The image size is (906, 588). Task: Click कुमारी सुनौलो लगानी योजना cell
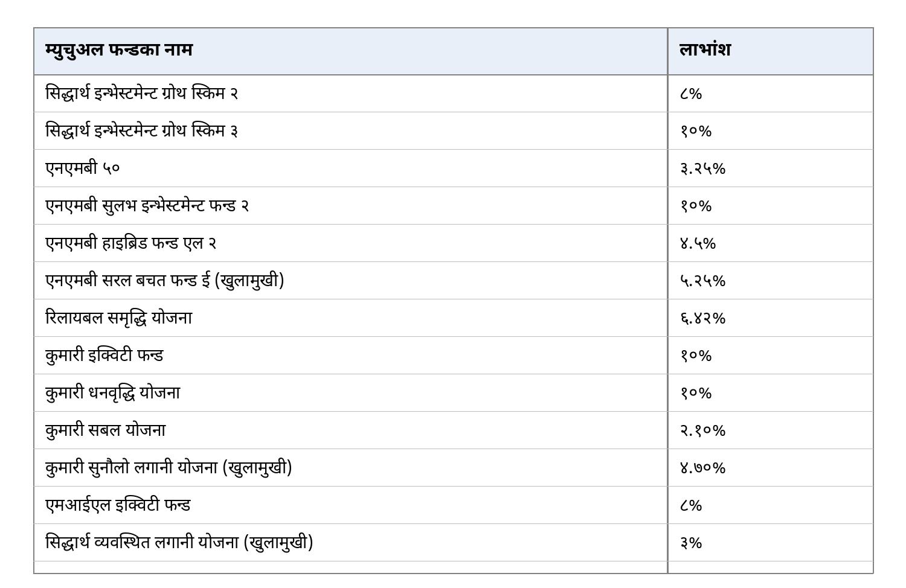coord(350,468)
